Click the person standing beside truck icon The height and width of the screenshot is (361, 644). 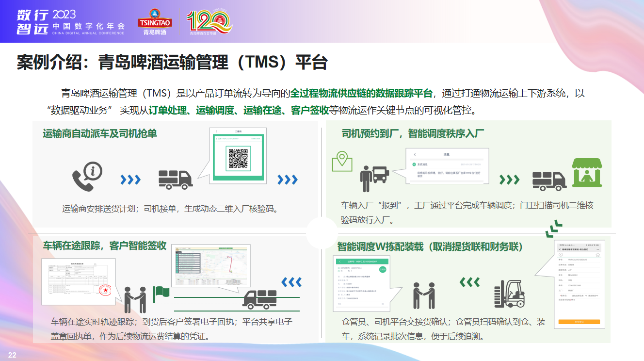(374, 179)
